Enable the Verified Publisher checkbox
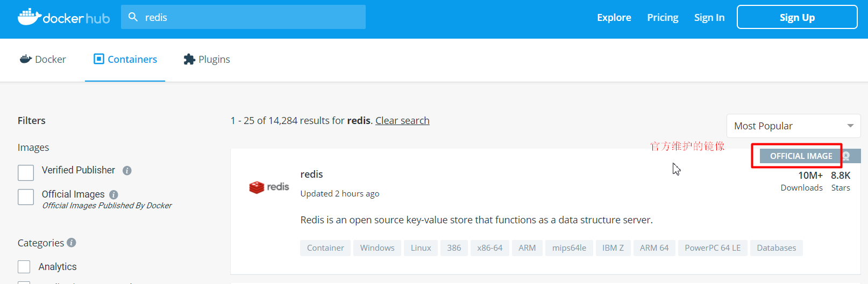868x284 pixels. pyautogui.click(x=26, y=173)
